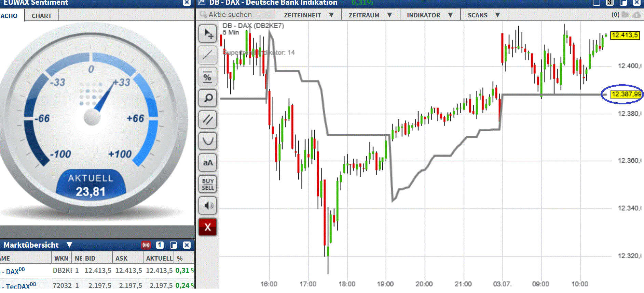644x293 pixels.
Task: Click the number 1 badge in Marktübersicht
Action: point(160,245)
